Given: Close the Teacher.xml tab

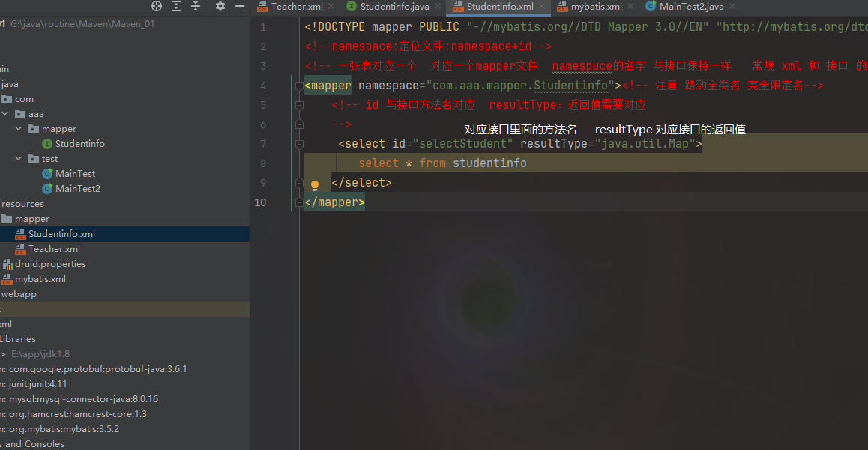Looking at the screenshot, I should click(331, 7).
